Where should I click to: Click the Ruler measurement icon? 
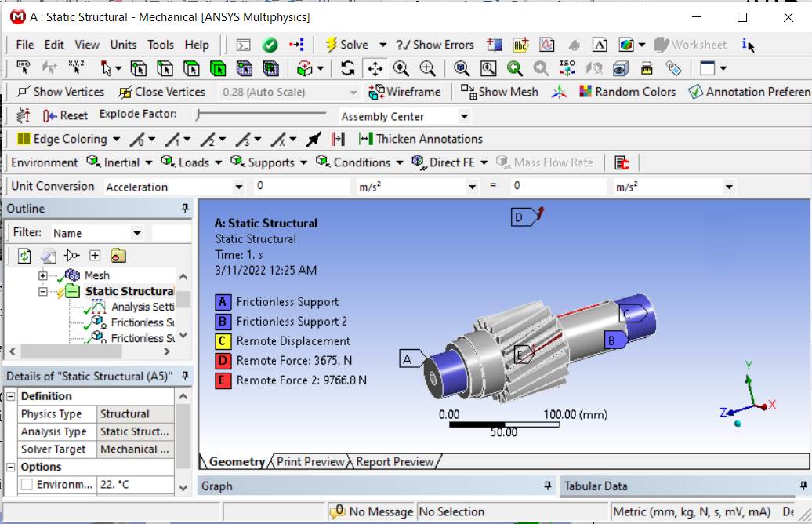tap(647, 68)
